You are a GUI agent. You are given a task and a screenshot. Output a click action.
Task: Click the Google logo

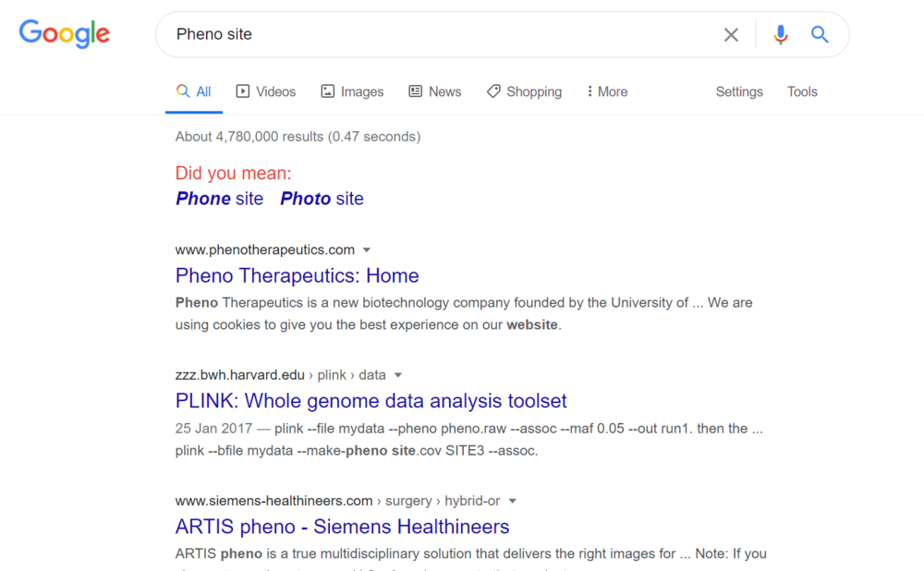pos(65,33)
